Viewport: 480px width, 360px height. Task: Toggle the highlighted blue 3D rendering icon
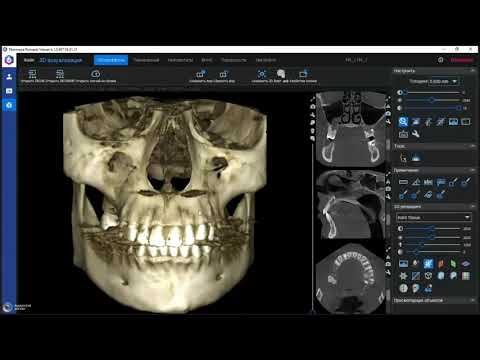428,264
